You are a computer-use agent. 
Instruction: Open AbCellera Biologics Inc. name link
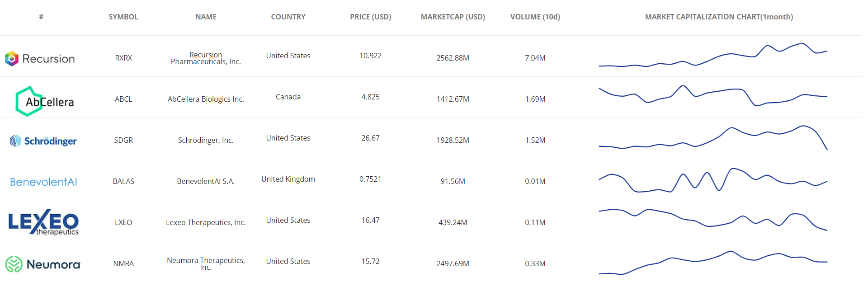(x=206, y=99)
